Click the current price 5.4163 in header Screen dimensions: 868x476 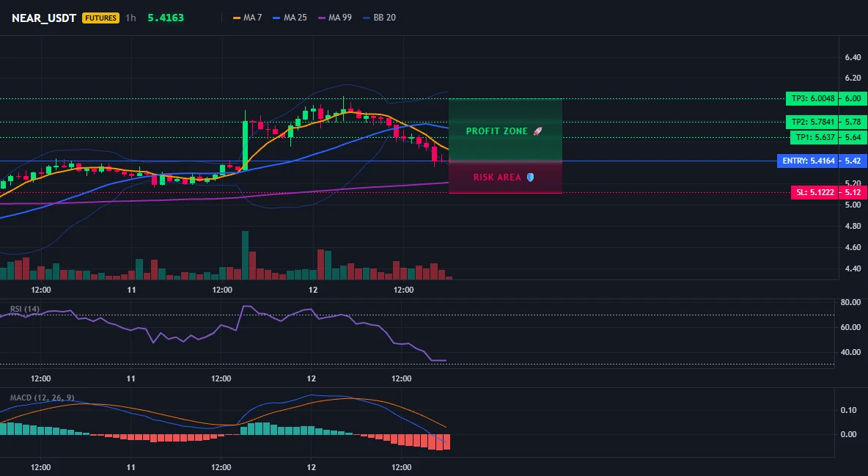(x=166, y=18)
